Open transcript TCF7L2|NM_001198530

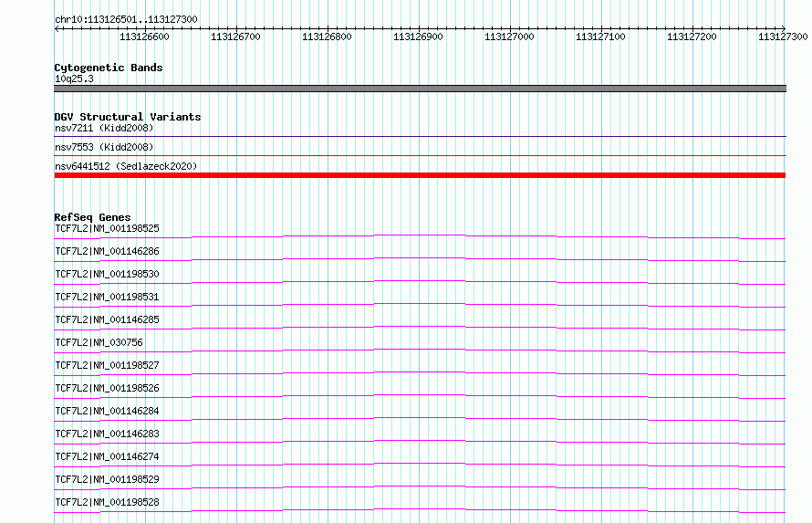(107, 274)
